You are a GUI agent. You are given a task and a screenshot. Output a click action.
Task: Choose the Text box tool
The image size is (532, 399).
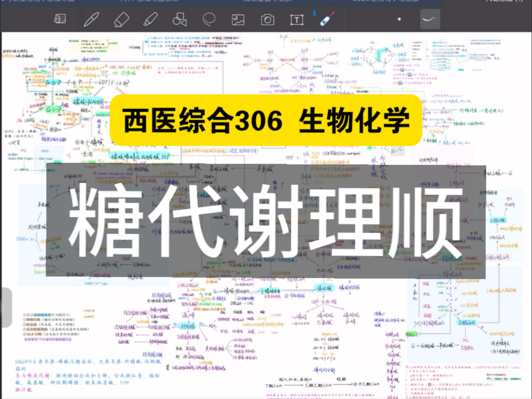click(296, 19)
